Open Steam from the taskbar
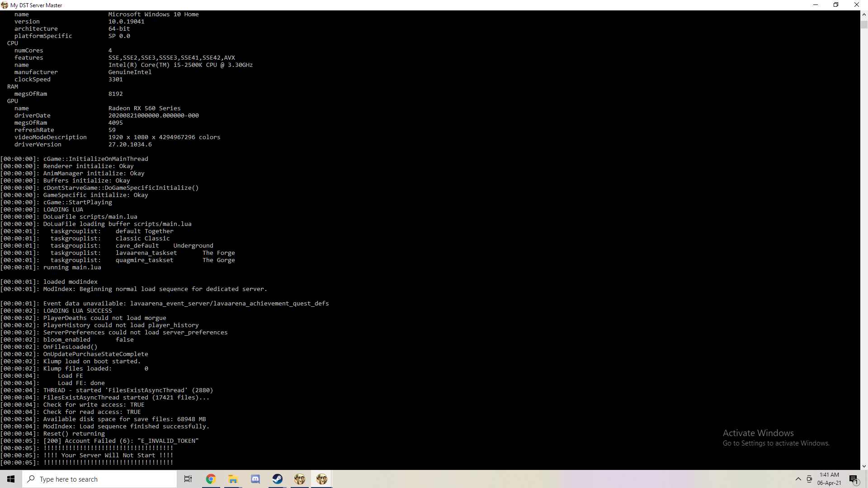The image size is (868, 488). point(277,479)
